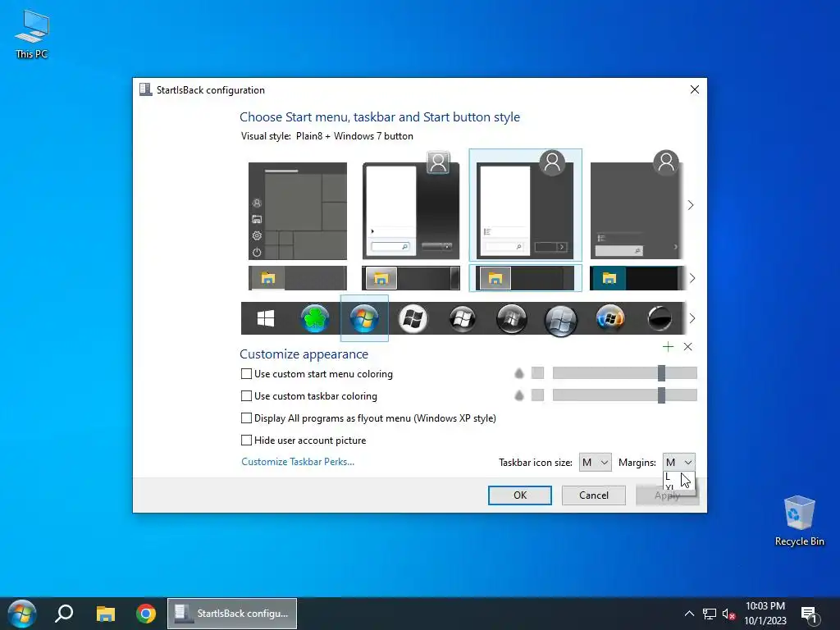Launch Google Chrome from taskbar
The width and height of the screenshot is (840, 630).
(x=146, y=614)
